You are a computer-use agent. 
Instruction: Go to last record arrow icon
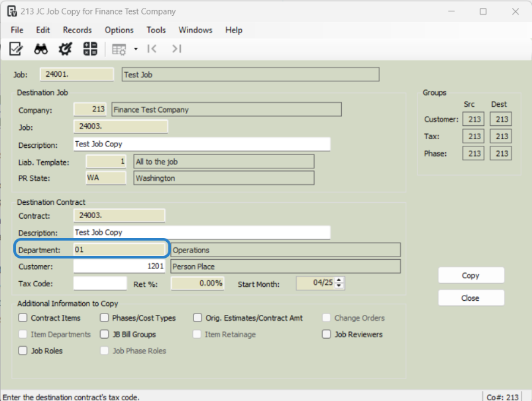click(177, 49)
